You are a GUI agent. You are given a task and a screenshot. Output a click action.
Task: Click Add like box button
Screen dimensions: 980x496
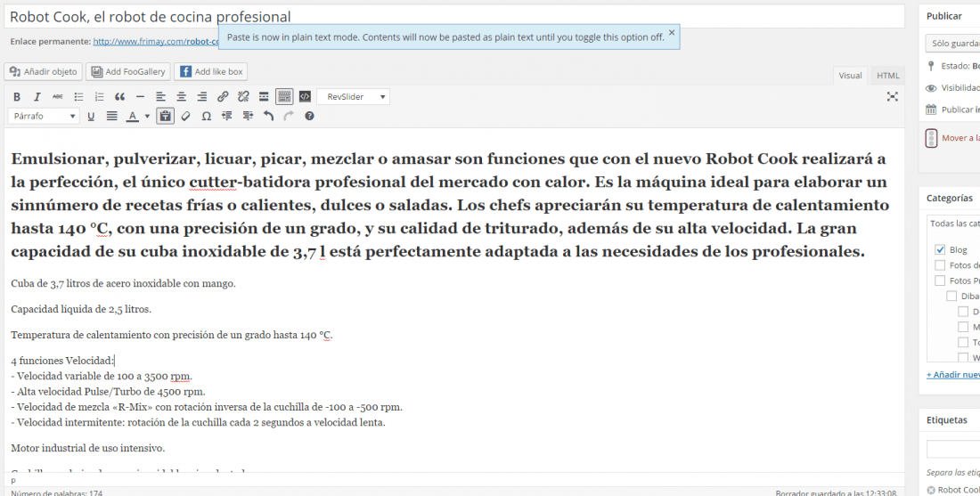coord(210,72)
